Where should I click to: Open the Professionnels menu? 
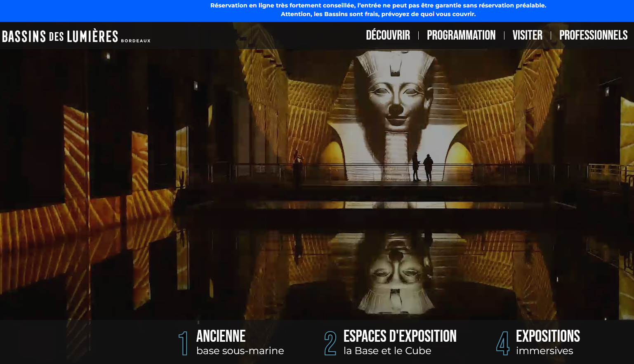[593, 35]
